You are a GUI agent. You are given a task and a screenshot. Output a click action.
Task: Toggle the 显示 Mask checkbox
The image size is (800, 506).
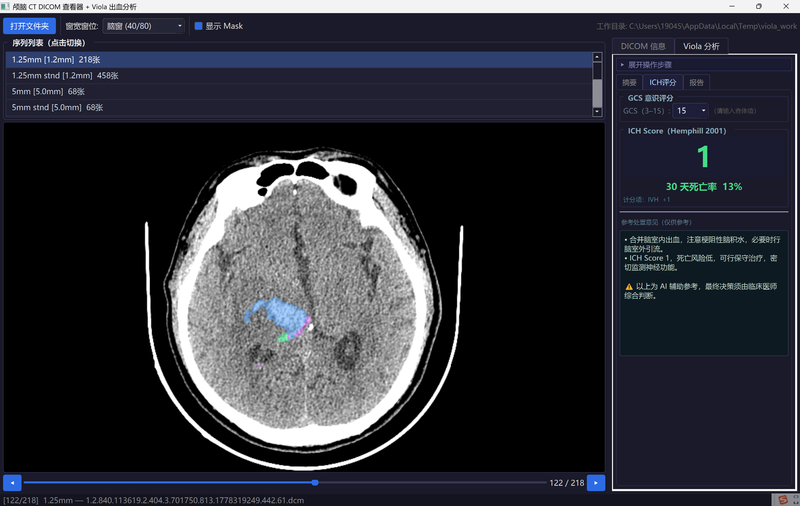(198, 26)
